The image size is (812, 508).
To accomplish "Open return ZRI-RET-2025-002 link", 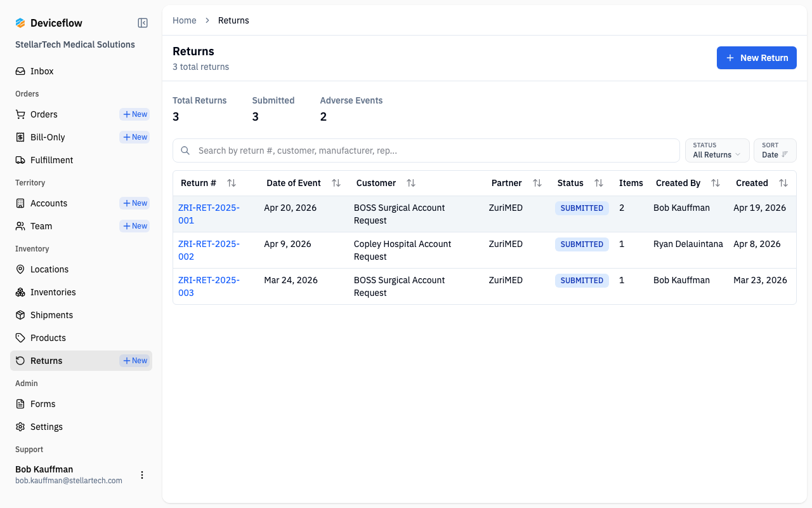I will (209, 250).
